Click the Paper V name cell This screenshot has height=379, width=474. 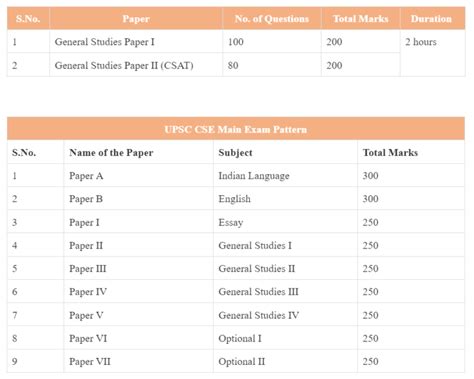138,315
